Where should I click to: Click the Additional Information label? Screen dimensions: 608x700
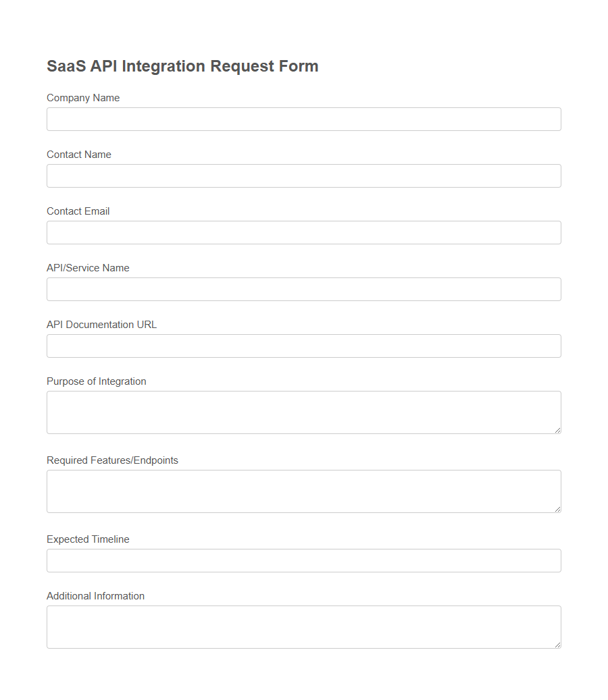(95, 596)
